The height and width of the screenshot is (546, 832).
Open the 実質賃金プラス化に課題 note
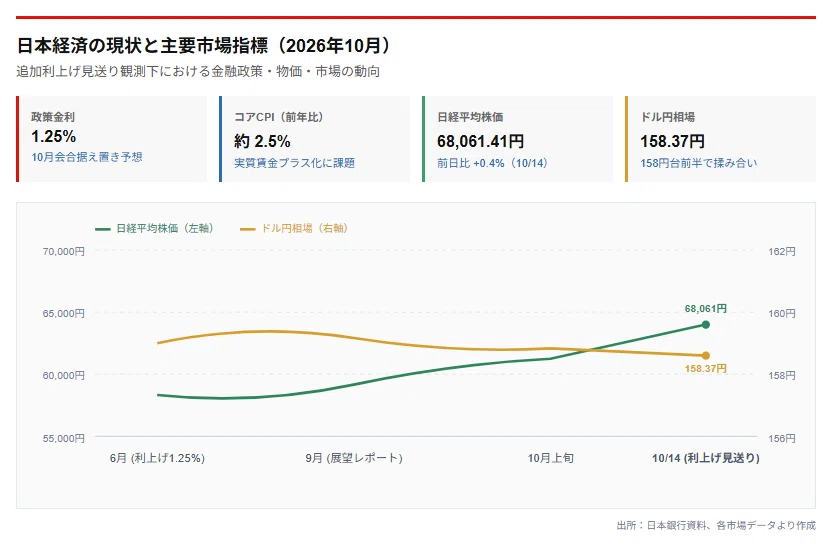[294, 163]
